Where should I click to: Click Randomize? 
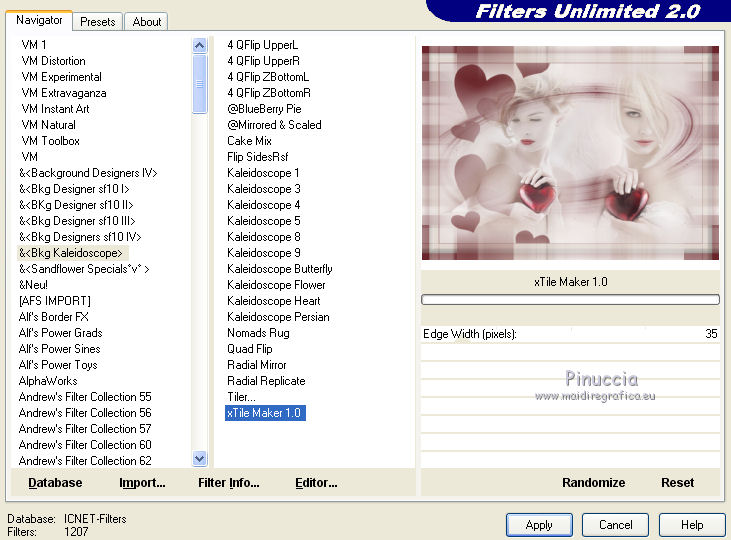click(x=593, y=483)
